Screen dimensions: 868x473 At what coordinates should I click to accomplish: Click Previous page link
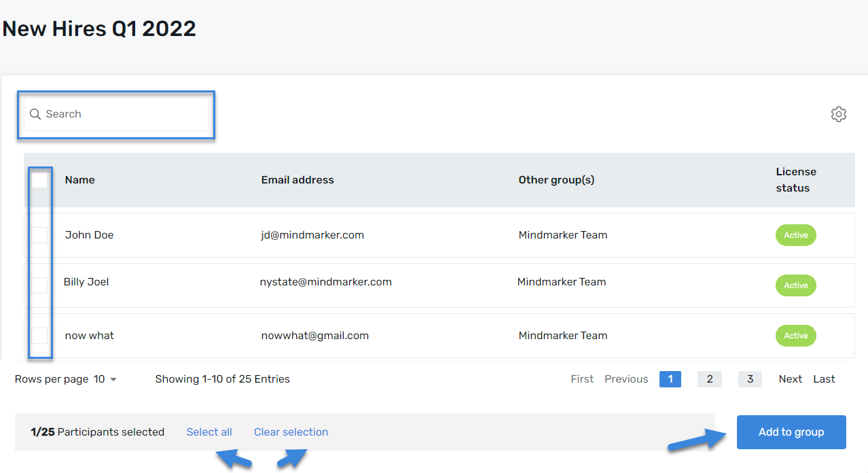point(626,379)
